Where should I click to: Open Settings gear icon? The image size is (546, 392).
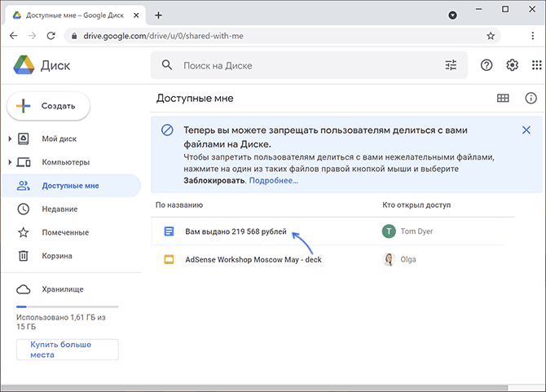[x=513, y=65]
